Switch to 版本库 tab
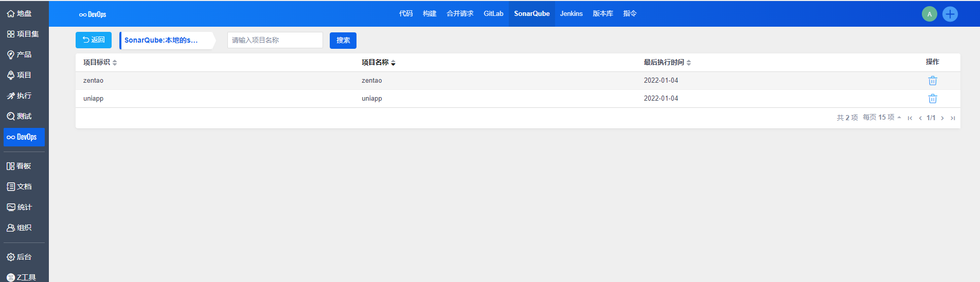 (603, 14)
